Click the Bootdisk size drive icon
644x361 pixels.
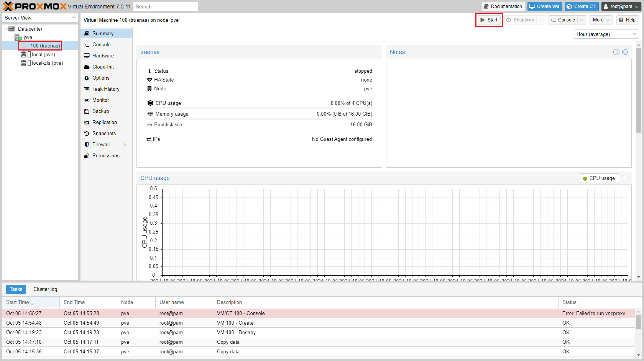coord(150,125)
